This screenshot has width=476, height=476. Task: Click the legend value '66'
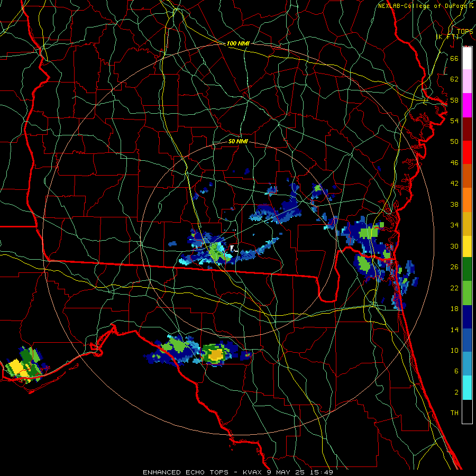point(454,59)
